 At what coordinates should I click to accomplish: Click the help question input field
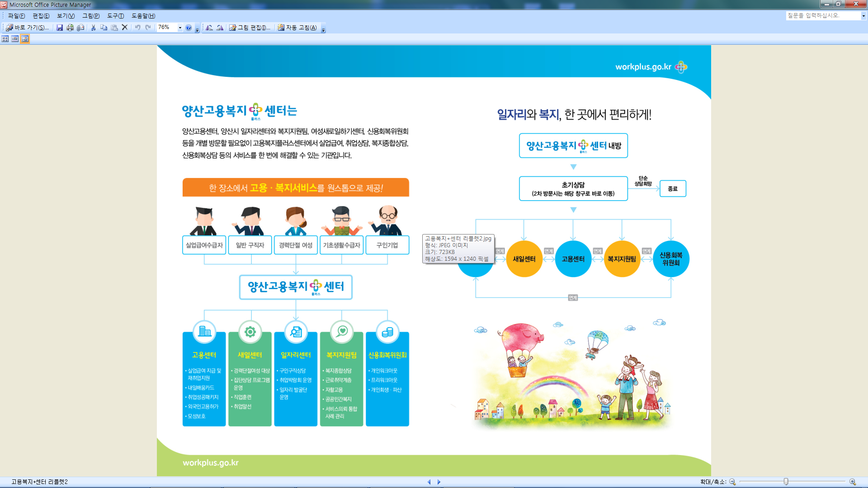(x=823, y=16)
